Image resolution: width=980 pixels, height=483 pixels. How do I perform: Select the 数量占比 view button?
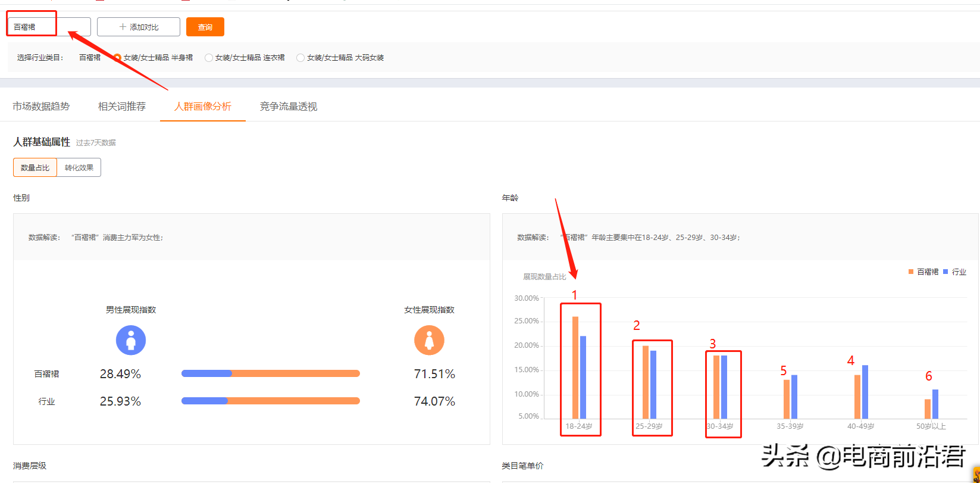(35, 168)
